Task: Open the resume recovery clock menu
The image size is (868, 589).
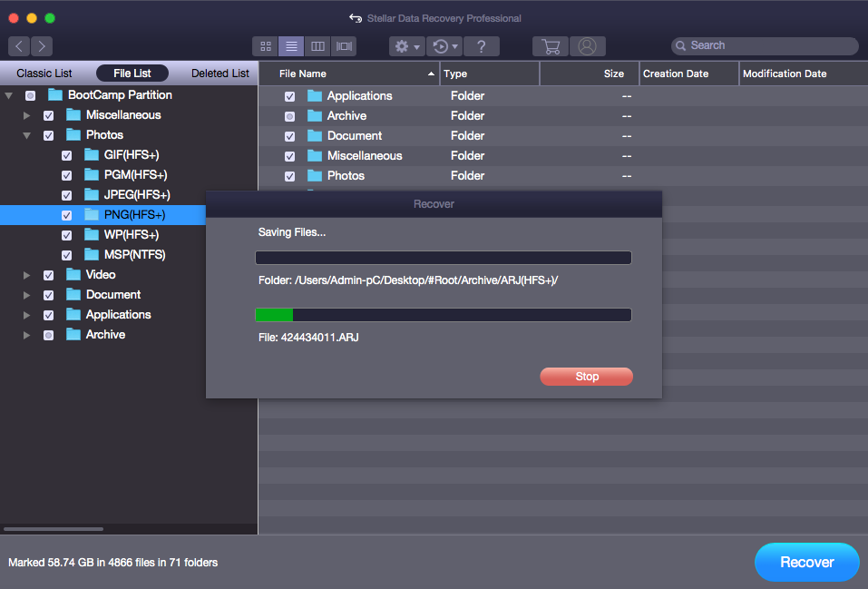Action: click(445, 46)
